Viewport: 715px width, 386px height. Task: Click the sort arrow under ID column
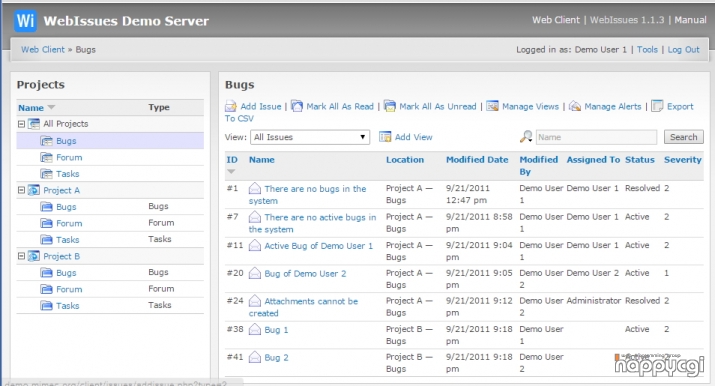point(231,171)
